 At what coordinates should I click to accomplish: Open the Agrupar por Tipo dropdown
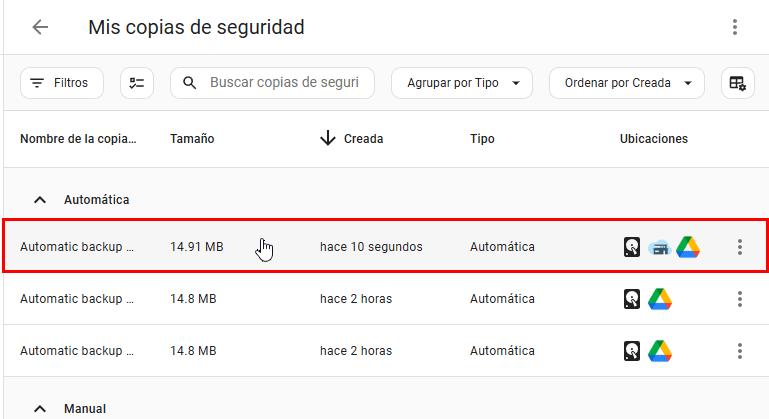tap(462, 83)
